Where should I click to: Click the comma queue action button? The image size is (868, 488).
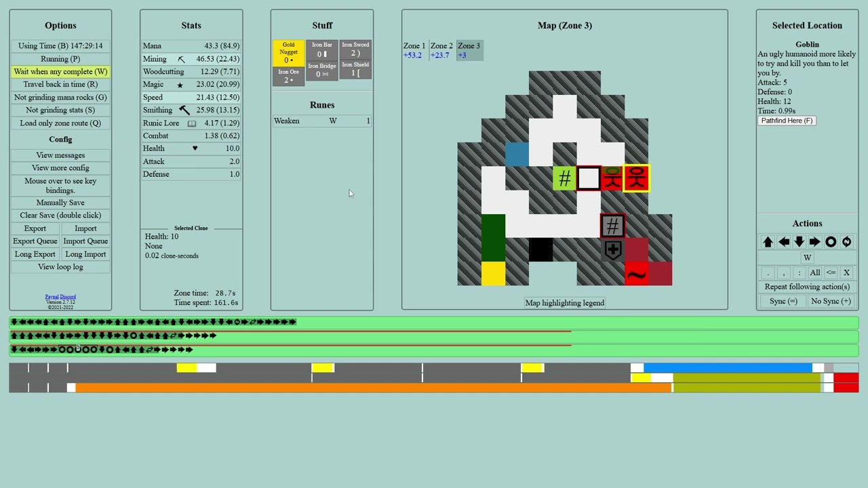(x=783, y=272)
